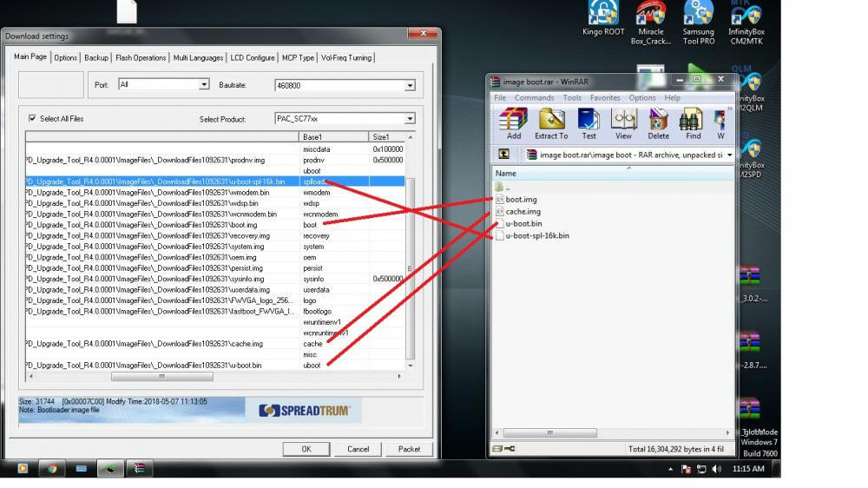Open the Select Product dropdown

[x=410, y=119]
